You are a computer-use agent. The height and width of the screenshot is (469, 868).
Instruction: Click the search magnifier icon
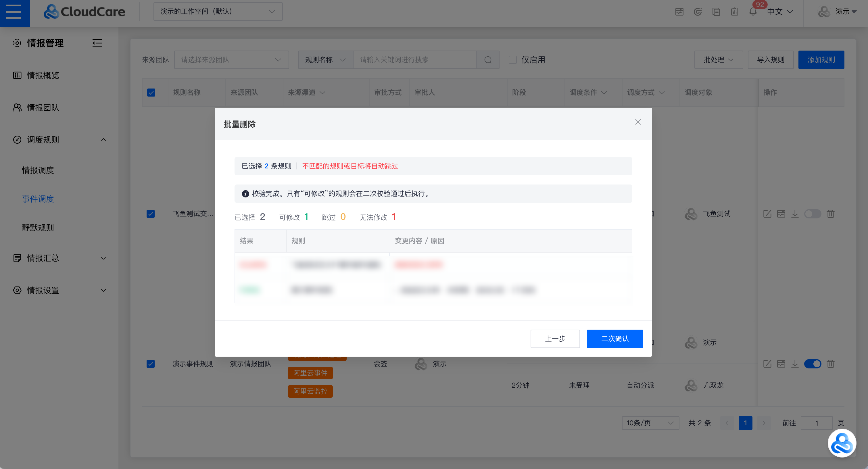[487, 60]
